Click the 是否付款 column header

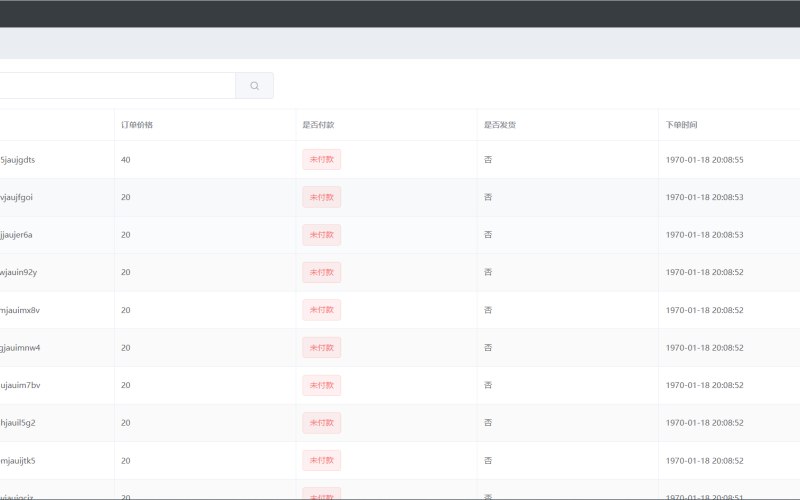318,125
